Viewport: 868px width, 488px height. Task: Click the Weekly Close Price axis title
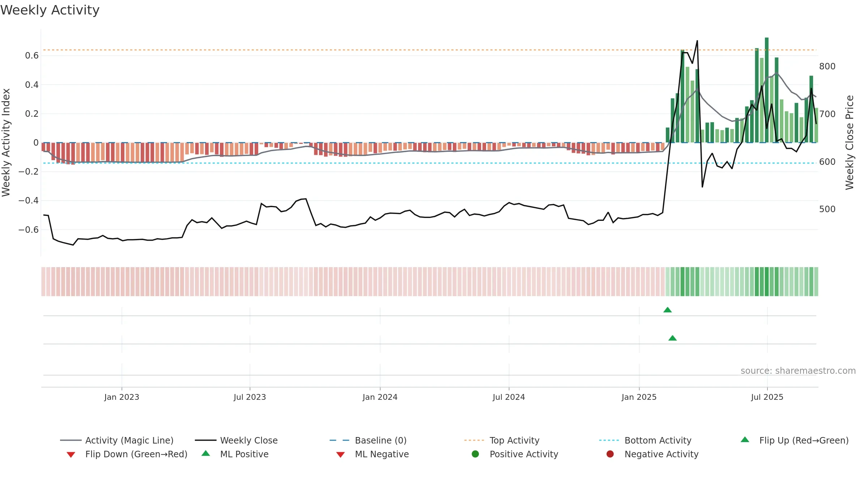click(850, 142)
